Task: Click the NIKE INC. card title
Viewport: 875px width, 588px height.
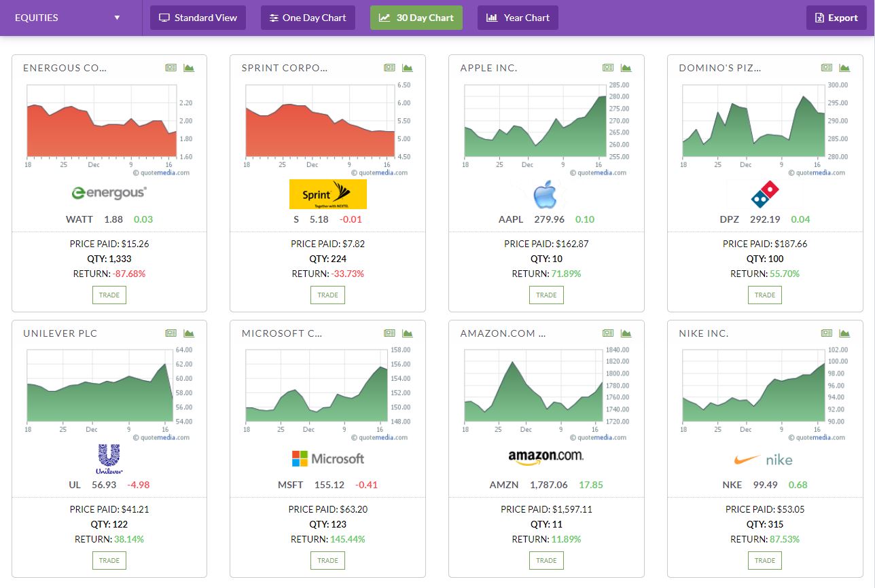Action: tap(704, 333)
